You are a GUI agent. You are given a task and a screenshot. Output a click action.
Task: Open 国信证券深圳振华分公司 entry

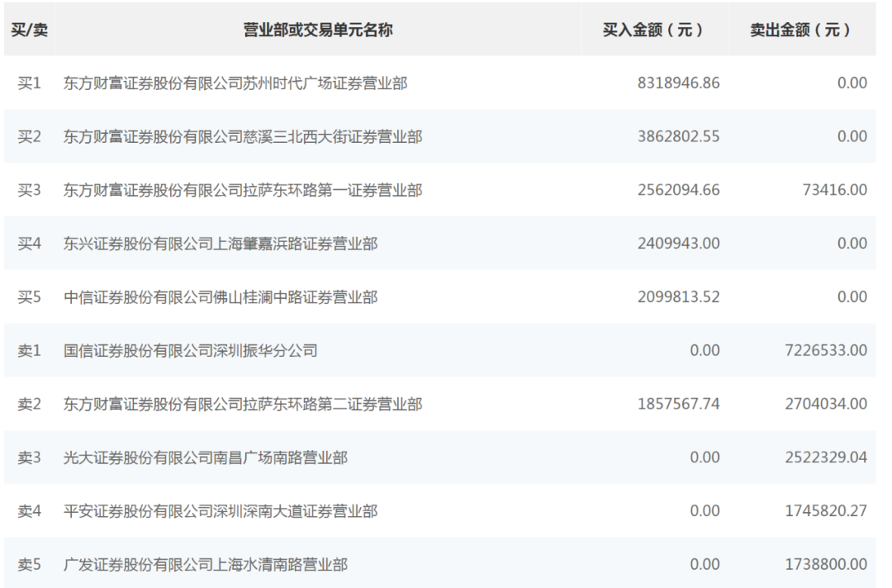point(191,350)
